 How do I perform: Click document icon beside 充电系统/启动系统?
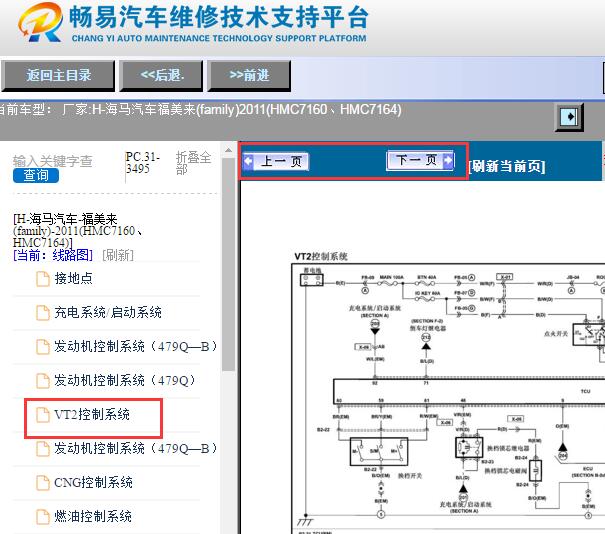pyautogui.click(x=43, y=313)
